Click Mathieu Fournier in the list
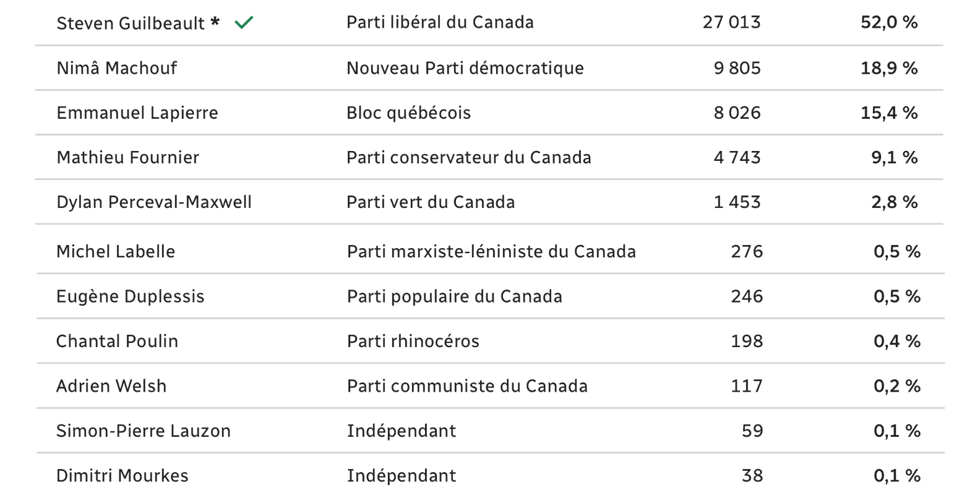 coord(128,157)
